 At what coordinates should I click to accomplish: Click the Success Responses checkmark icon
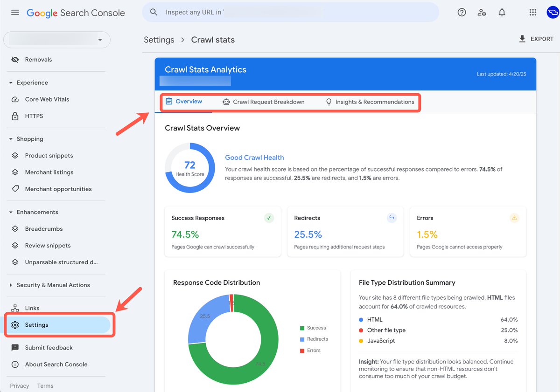pos(269,218)
